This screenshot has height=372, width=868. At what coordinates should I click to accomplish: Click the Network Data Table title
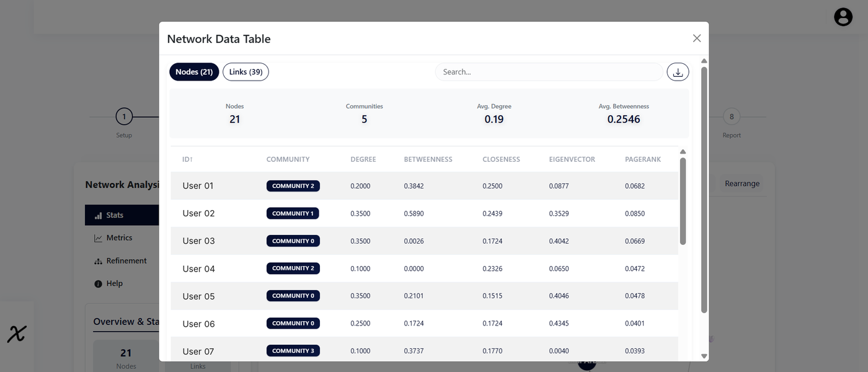point(219,39)
